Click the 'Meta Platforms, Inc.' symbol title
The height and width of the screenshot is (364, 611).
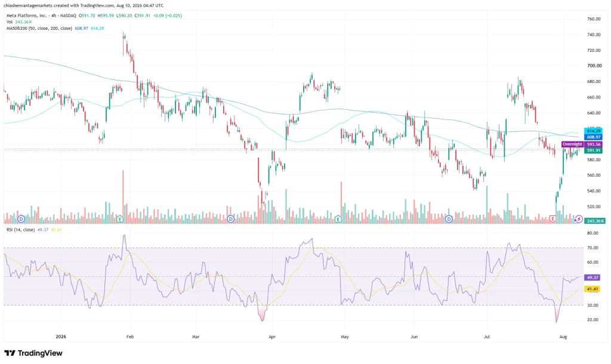click(x=26, y=16)
